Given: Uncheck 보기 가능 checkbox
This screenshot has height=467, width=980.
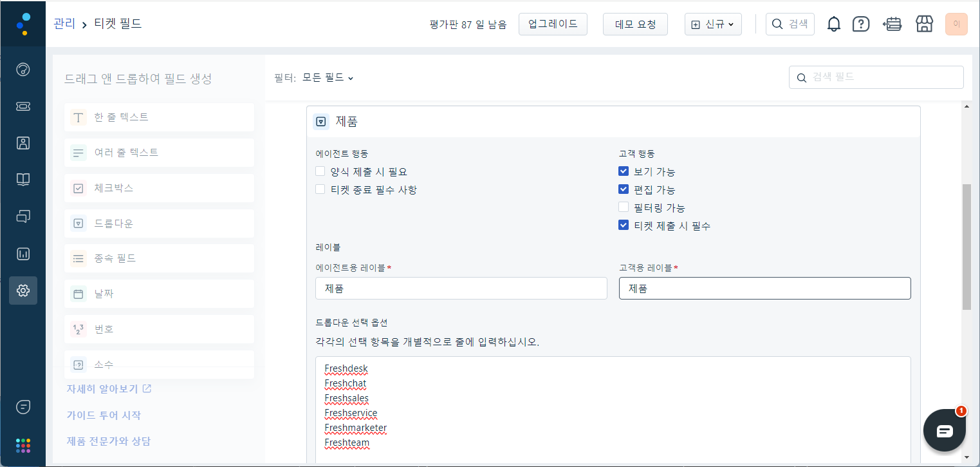Looking at the screenshot, I should click(x=623, y=171).
